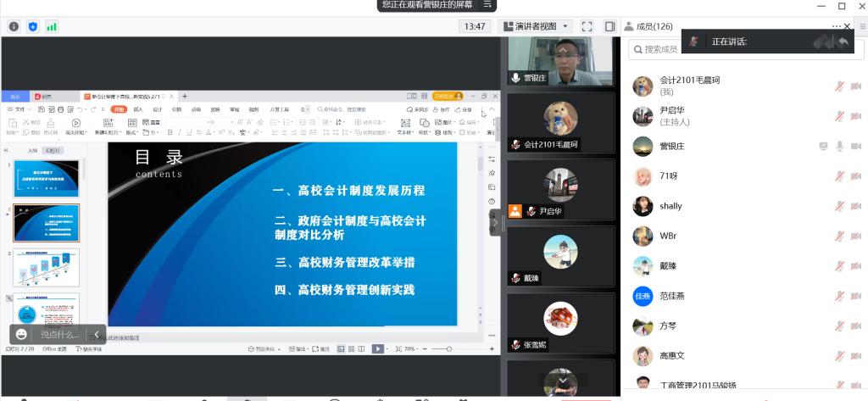
Task: Open more options in members panel
Action: [x=836, y=26]
